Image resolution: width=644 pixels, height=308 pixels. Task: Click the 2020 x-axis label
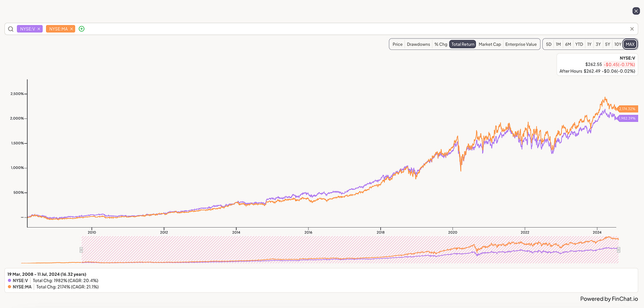tap(452, 232)
